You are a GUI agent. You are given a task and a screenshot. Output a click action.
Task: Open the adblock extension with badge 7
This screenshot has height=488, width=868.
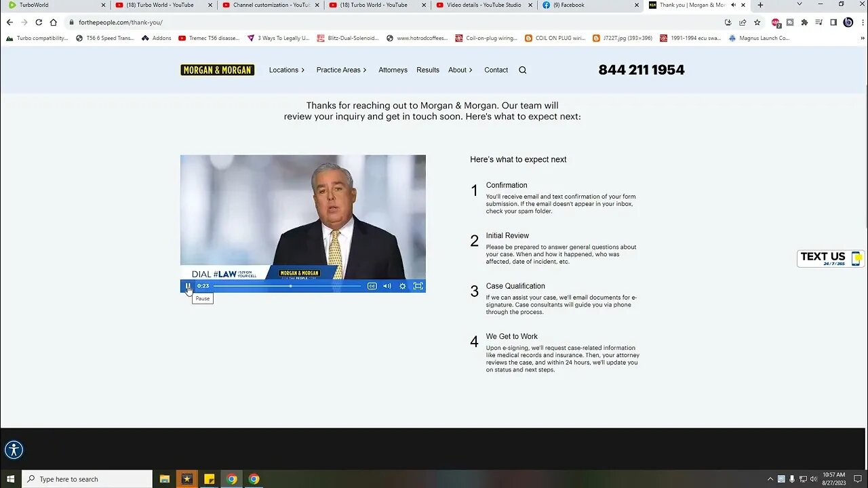(x=776, y=22)
